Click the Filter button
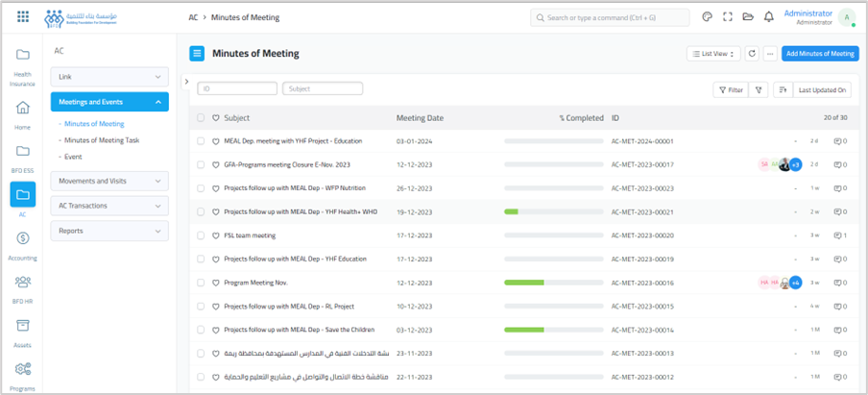The width and height of the screenshot is (868, 395). point(730,89)
